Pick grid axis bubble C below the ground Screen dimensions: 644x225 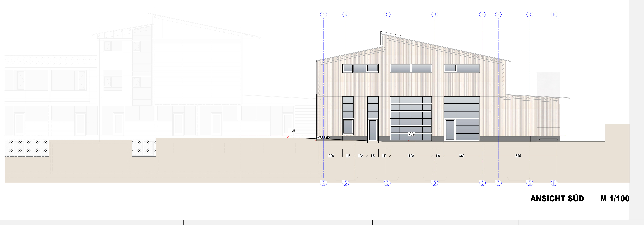tap(387, 183)
